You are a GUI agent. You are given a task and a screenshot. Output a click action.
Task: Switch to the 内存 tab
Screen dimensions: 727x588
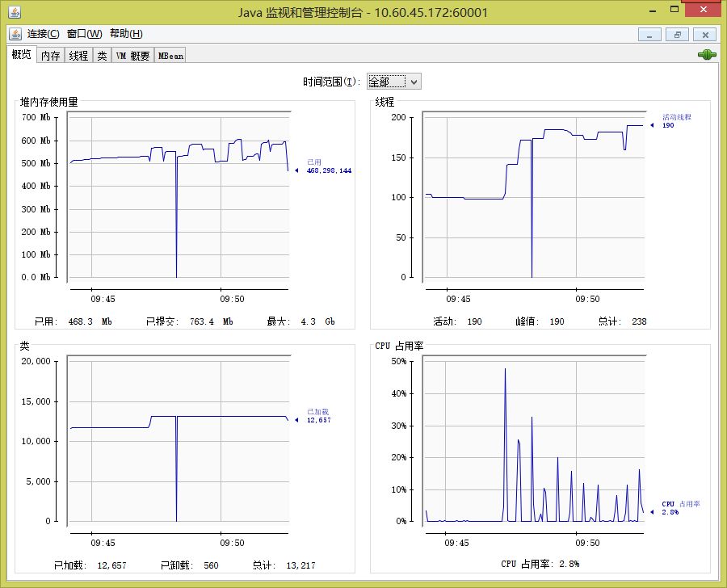51,56
